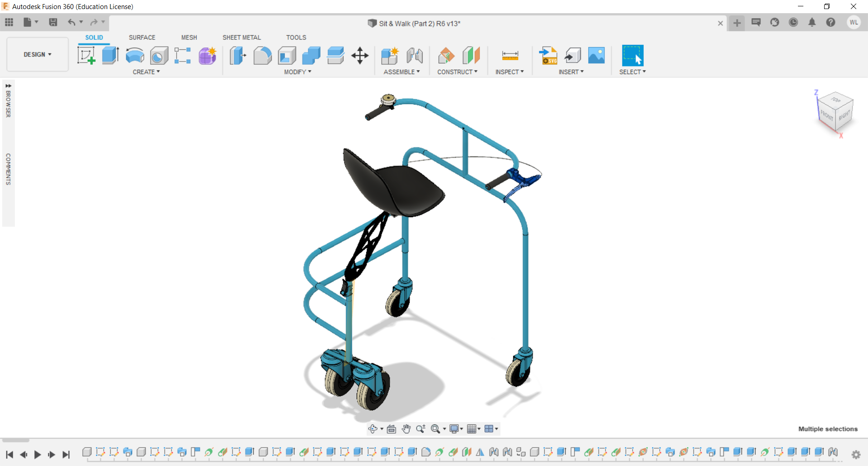The image size is (868, 466).
Task: Open the DESIGN workspace dropdown
Action: click(x=37, y=54)
